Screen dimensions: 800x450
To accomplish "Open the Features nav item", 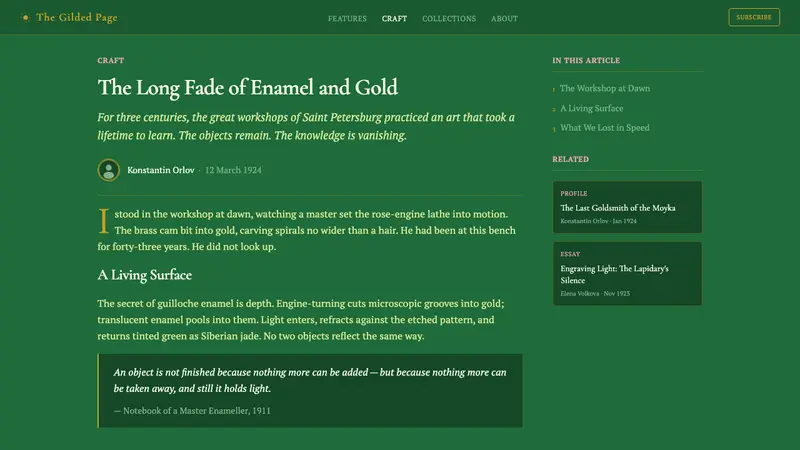I will point(347,18).
